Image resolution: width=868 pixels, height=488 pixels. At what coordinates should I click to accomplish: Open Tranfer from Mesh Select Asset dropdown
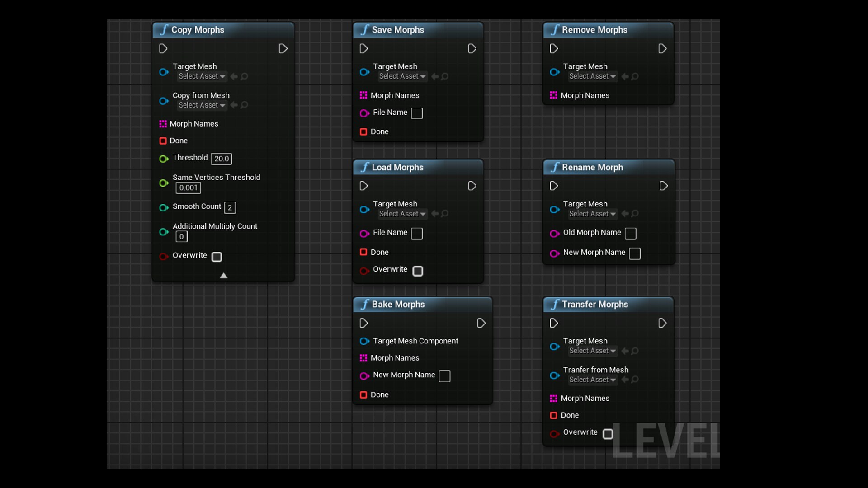(x=592, y=380)
